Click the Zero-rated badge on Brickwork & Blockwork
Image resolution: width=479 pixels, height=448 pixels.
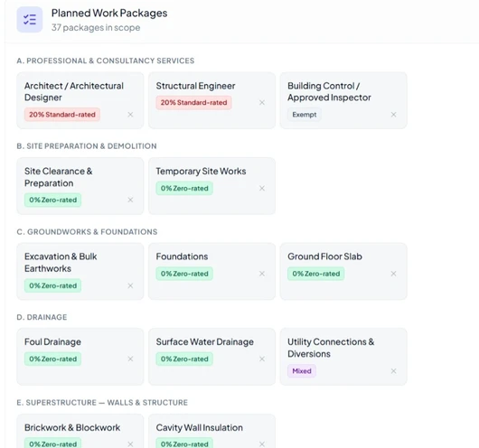click(x=52, y=443)
